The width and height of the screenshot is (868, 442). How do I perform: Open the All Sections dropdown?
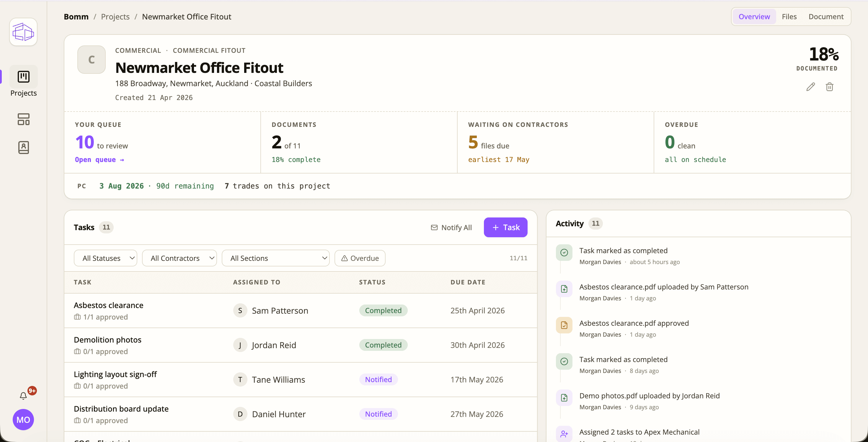(x=276, y=258)
